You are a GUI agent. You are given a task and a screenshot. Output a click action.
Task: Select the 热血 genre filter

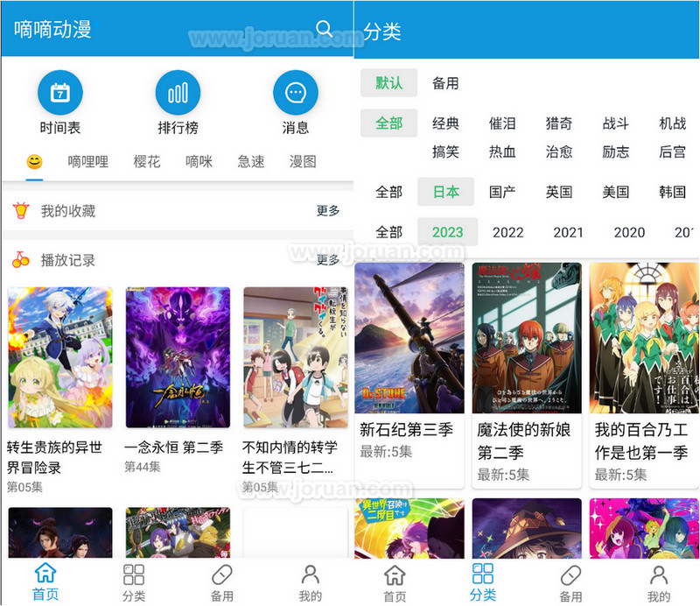[x=502, y=151]
